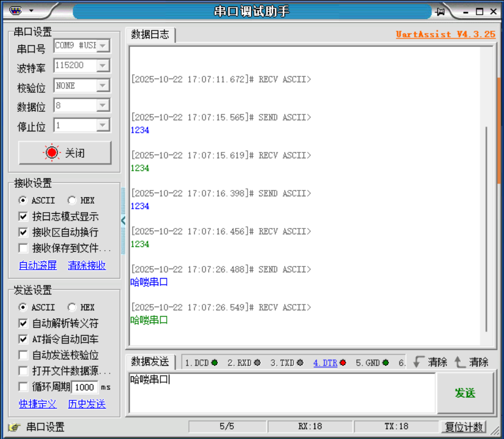Click the 发送 button

467,393
